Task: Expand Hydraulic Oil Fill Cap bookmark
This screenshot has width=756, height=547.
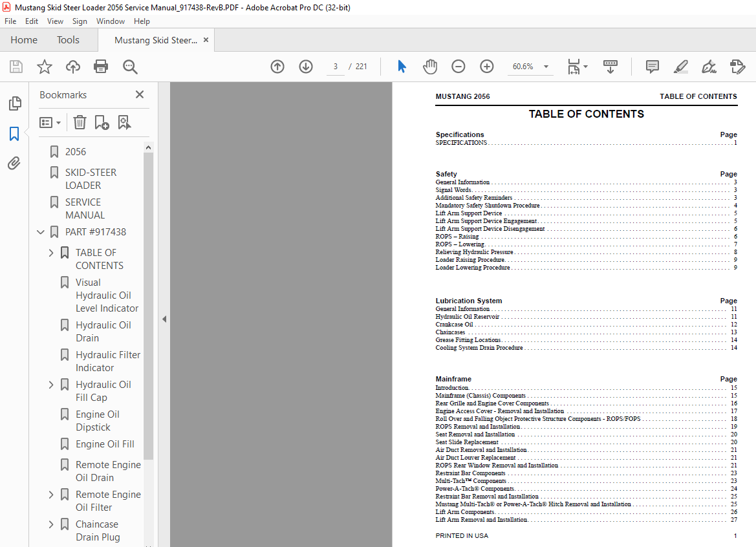Action: 51,385
